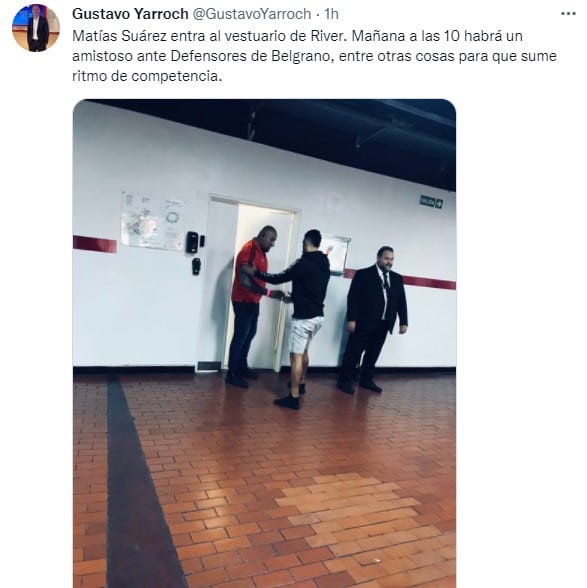This screenshot has width=587, height=588.
Task: Visit the @GustavoYarroch handle link
Action: [x=252, y=14]
